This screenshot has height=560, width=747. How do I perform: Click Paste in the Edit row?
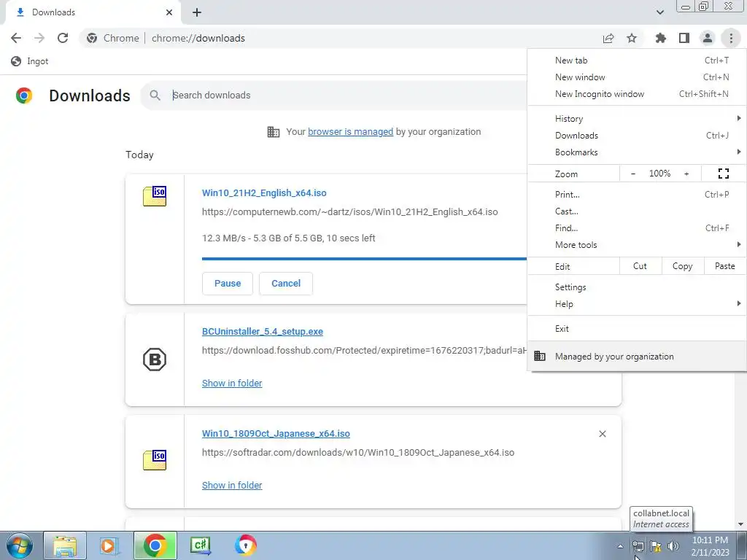[724, 266]
